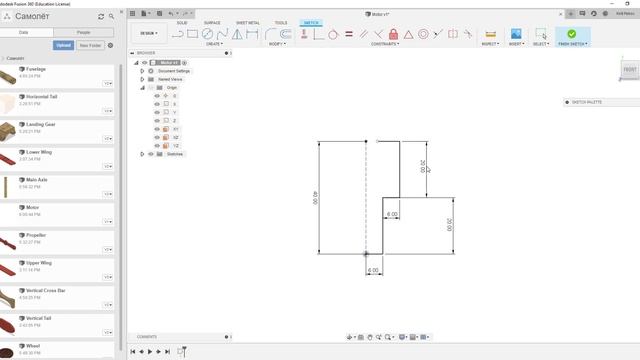Switch to the Surface tab
Screen dimensions: 640x360
[x=212, y=23]
